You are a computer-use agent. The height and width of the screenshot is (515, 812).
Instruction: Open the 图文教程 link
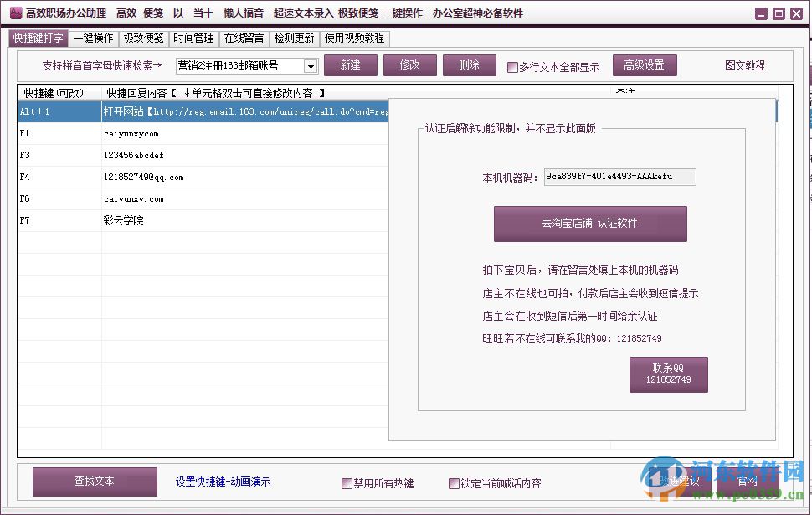[745, 65]
